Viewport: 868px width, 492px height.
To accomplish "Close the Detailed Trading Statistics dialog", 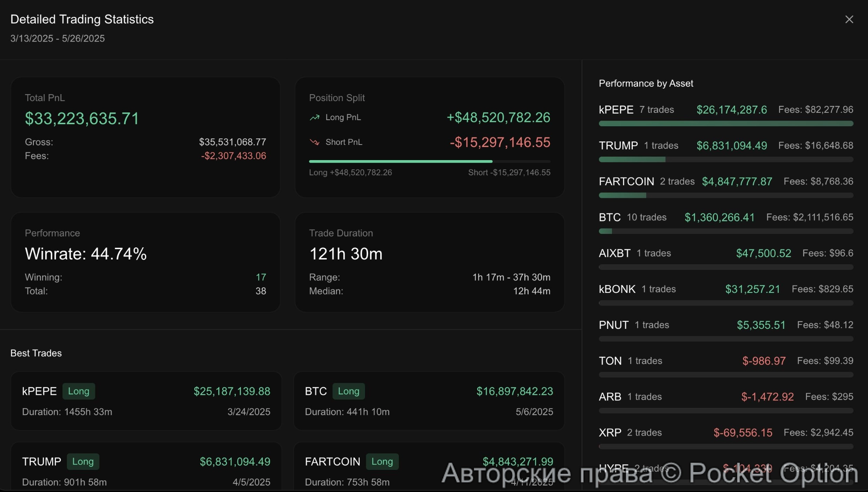I will (849, 19).
